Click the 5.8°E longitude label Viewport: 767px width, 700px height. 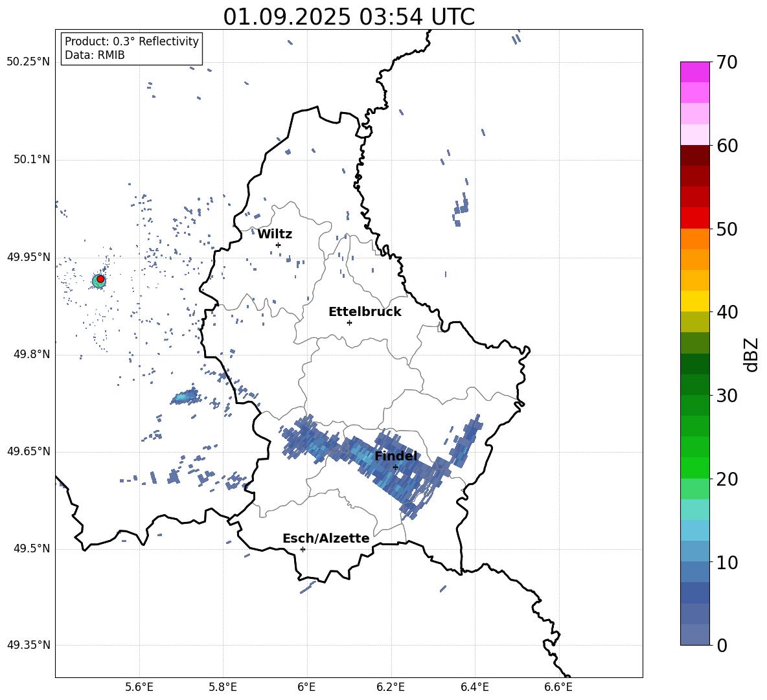223,687
